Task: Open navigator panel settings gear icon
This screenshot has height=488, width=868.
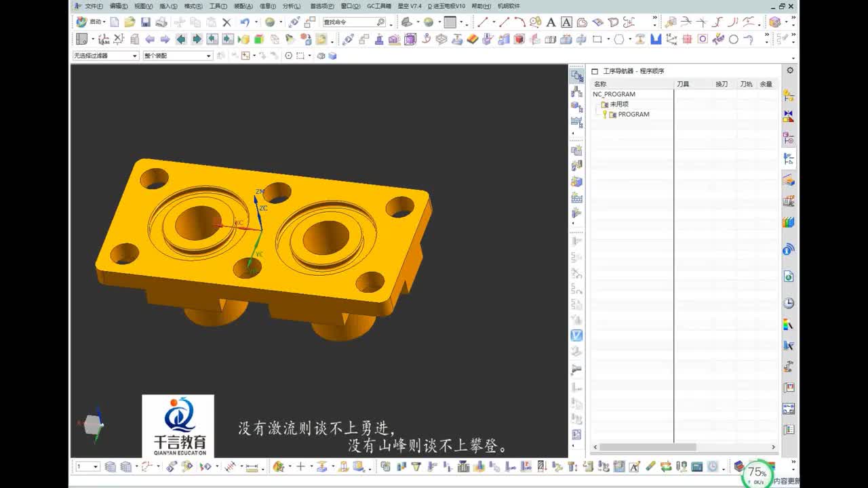Action: pyautogui.click(x=790, y=70)
